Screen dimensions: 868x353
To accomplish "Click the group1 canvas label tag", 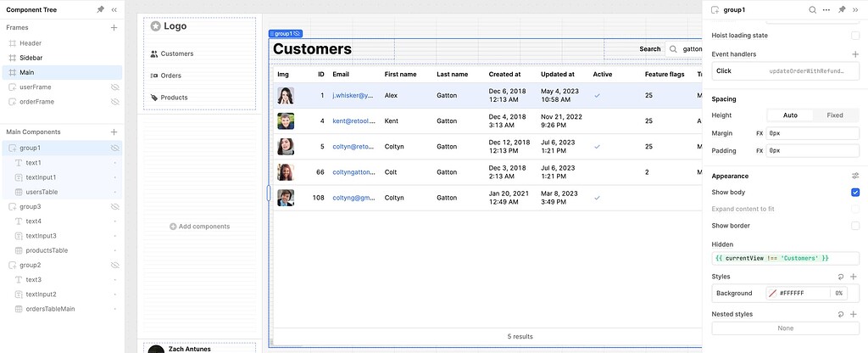I will [x=285, y=34].
